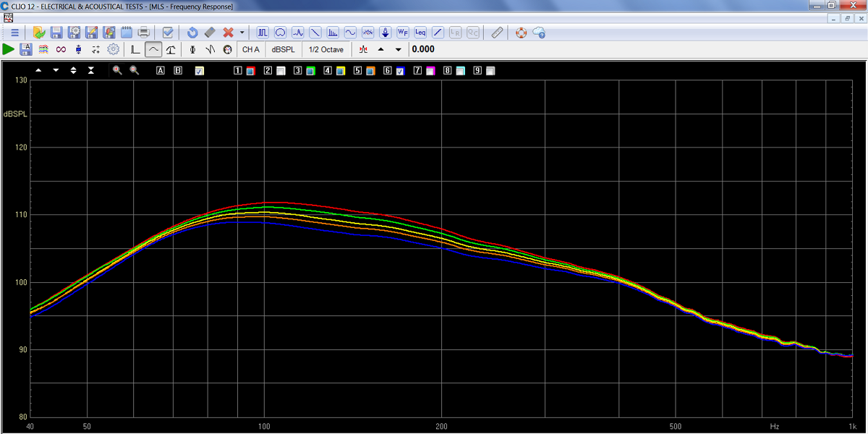Image resolution: width=868 pixels, height=434 pixels.
Task: Open the sinusoidal wave measurement icon
Action: tap(350, 33)
